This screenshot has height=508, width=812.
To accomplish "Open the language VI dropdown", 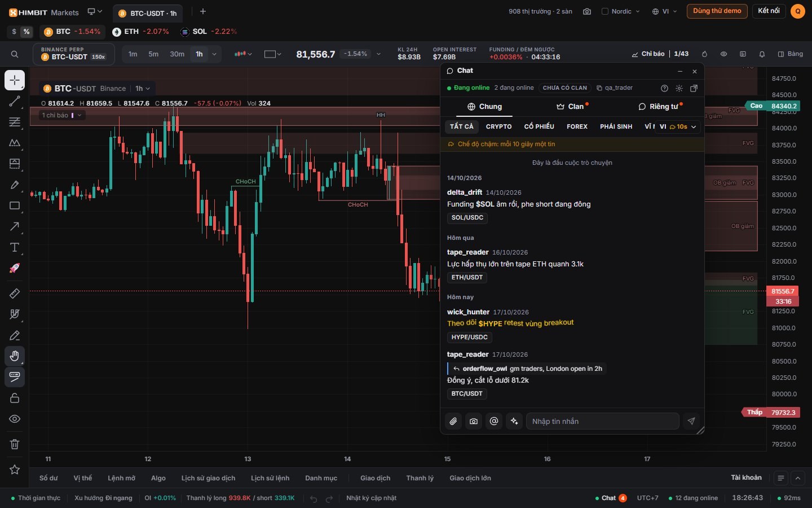I will pyautogui.click(x=664, y=11).
